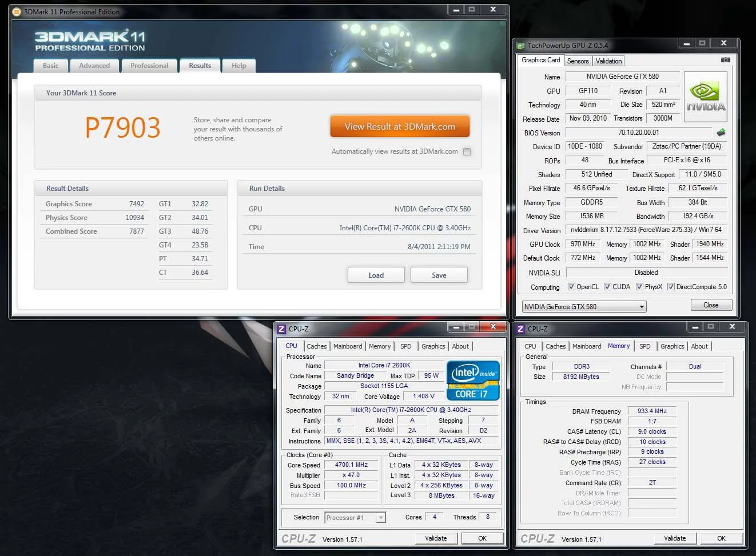Viewport: 756px width, 556px height.
Task: Click the run Time value 8/4/2011 2:11:19 PM
Action: pyautogui.click(x=439, y=247)
